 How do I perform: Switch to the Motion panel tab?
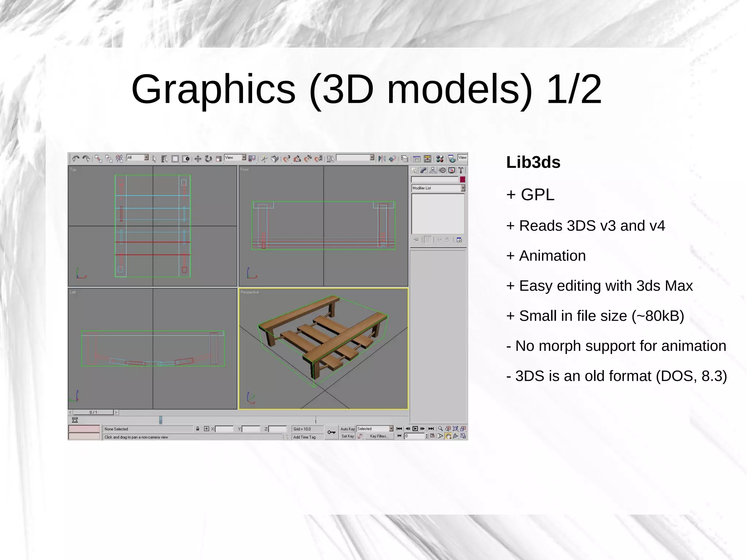pyautogui.click(x=442, y=170)
